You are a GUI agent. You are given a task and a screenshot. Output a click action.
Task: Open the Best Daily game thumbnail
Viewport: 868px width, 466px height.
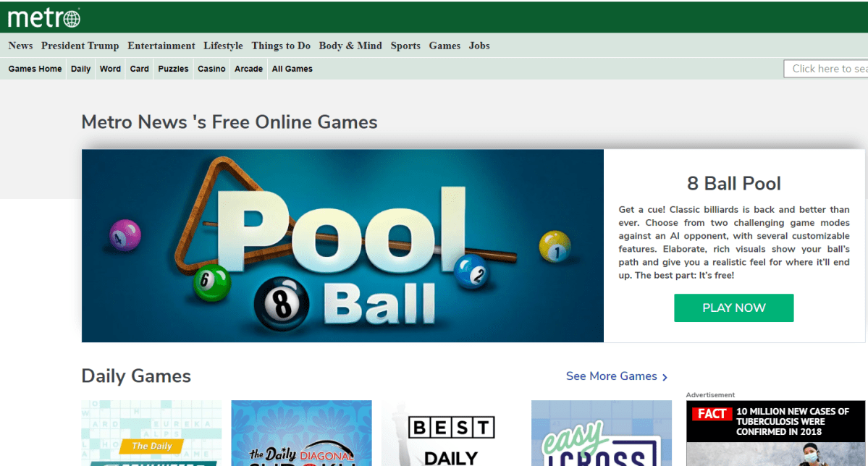(452, 433)
